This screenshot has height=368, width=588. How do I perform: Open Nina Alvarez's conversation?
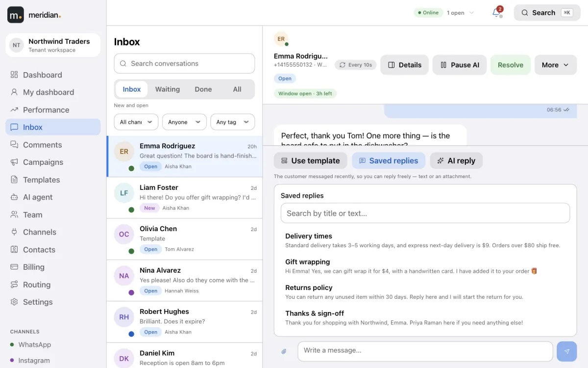pyautogui.click(x=184, y=281)
